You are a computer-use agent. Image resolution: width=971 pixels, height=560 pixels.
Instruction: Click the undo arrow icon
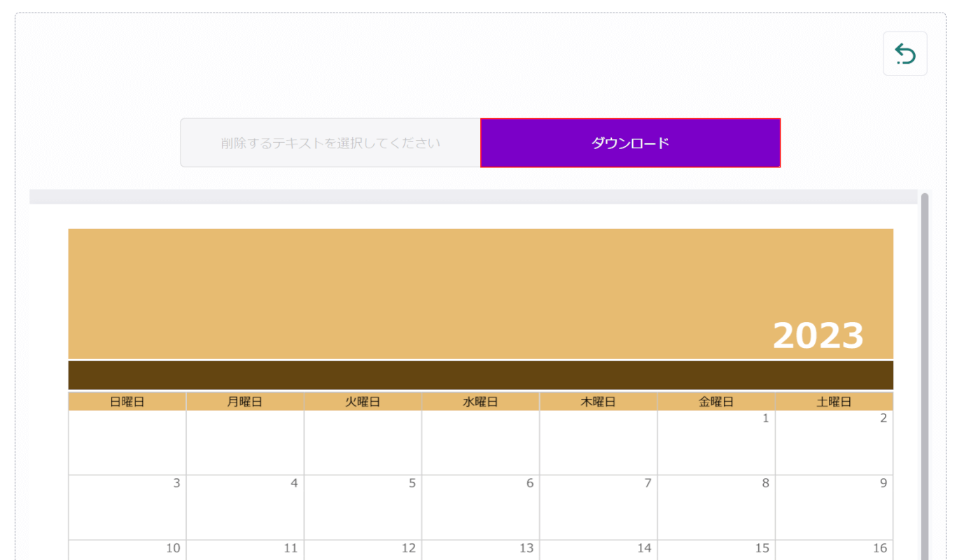click(905, 54)
